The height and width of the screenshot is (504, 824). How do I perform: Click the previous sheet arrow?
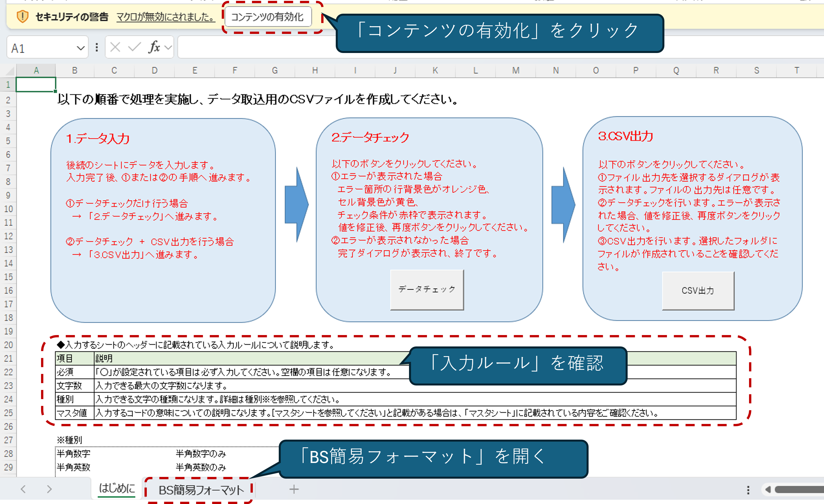coord(23,489)
